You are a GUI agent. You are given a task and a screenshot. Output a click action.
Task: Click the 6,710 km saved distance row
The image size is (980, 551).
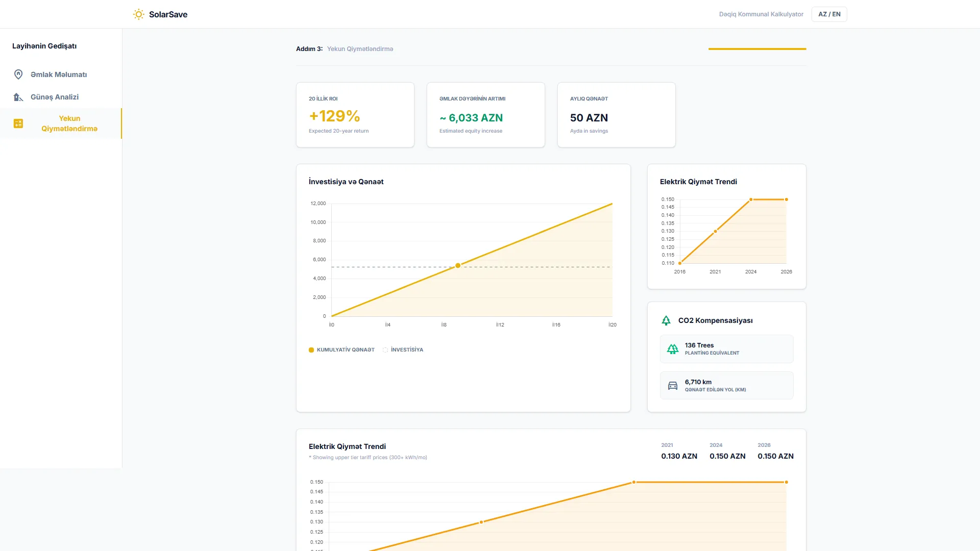click(x=727, y=386)
